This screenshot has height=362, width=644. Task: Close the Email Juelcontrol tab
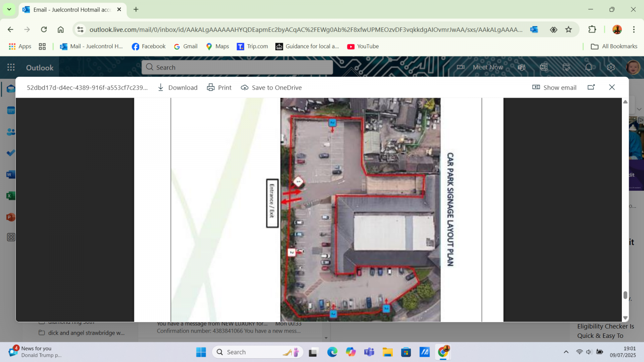(119, 9)
